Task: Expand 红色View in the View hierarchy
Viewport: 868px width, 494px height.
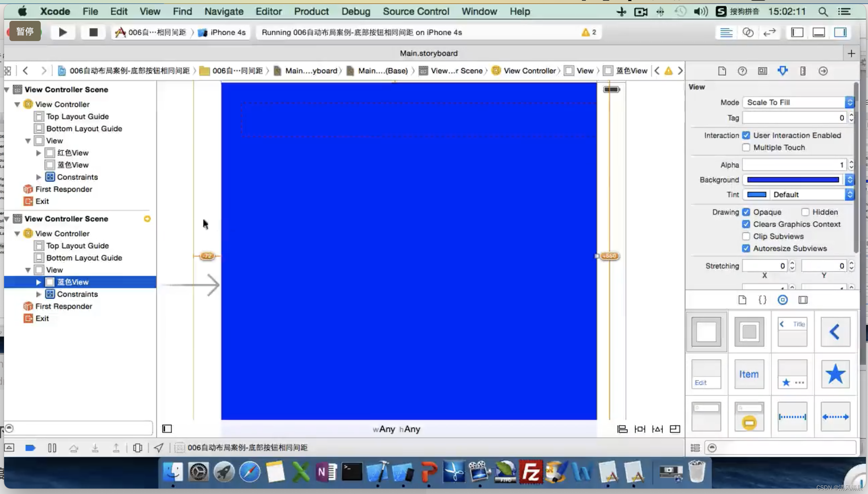Action: (39, 152)
